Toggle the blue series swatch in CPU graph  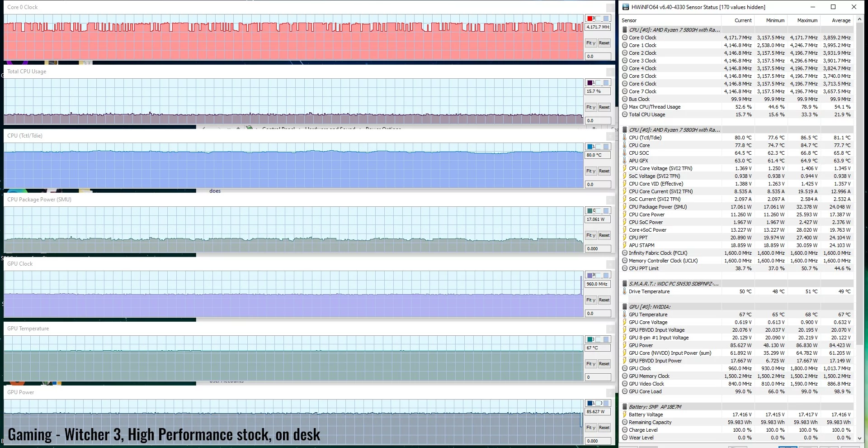[x=590, y=146]
